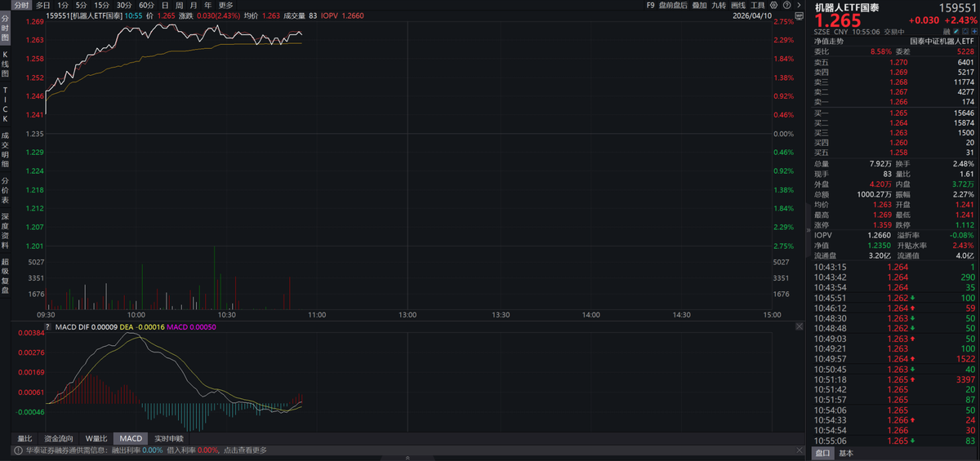Open the 工具 tools dropdown

pyautogui.click(x=758, y=5)
